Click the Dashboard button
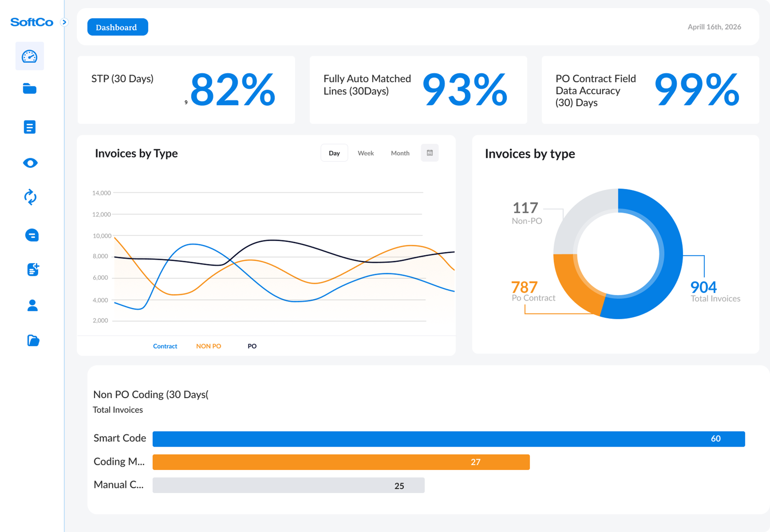 (118, 27)
